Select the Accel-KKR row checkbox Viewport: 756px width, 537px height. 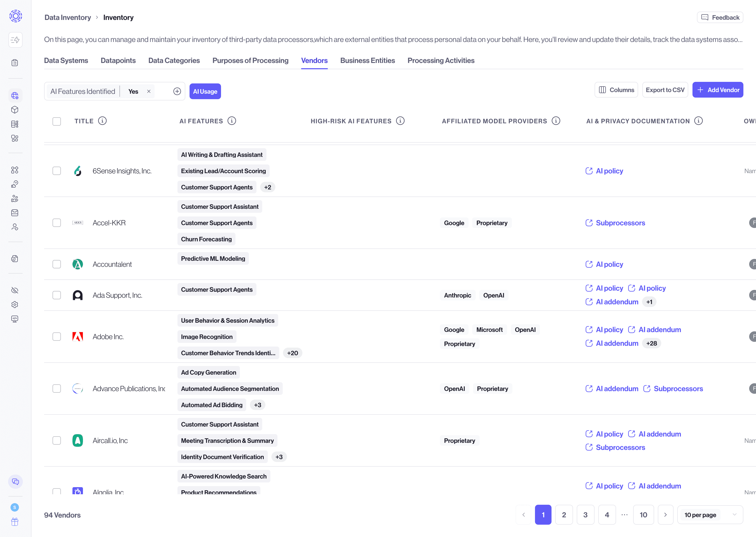click(x=57, y=223)
